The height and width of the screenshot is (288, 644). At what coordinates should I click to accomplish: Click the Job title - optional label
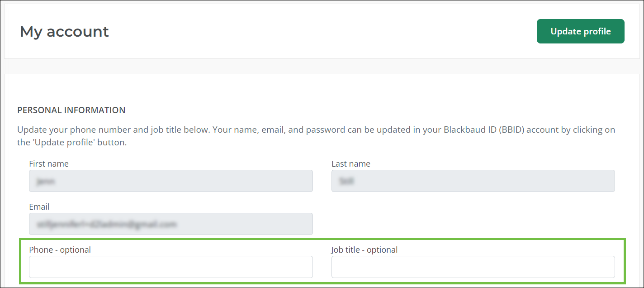[x=364, y=250]
